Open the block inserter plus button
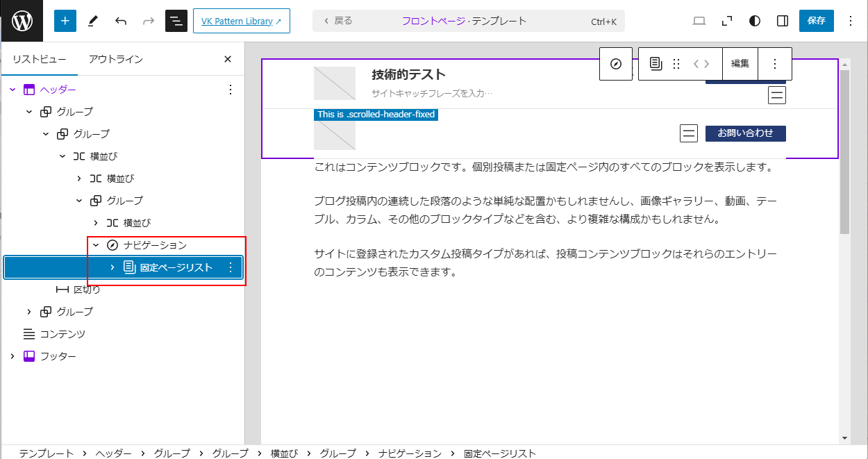The height and width of the screenshot is (459, 868). point(65,21)
